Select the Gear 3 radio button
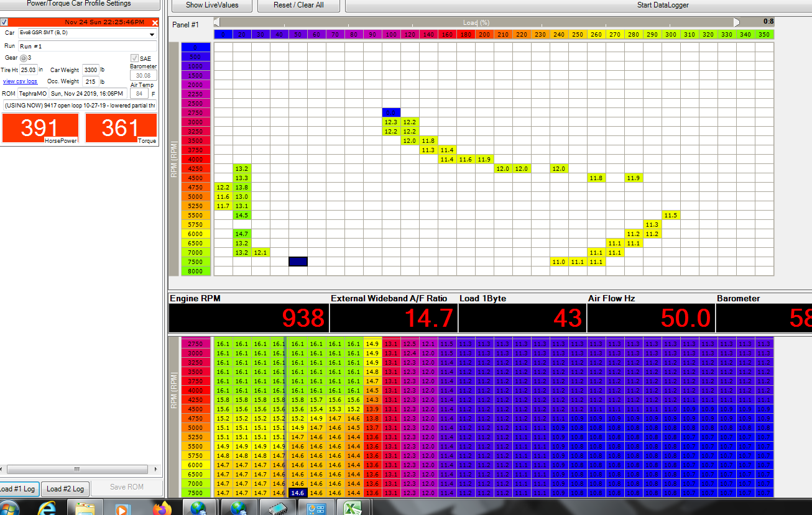 tap(23, 58)
